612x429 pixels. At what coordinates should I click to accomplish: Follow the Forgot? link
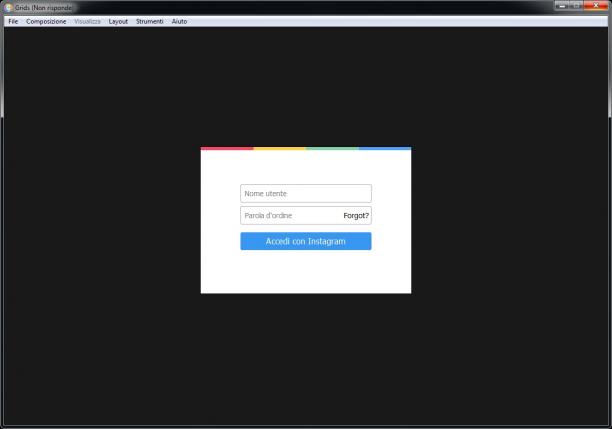[356, 215]
